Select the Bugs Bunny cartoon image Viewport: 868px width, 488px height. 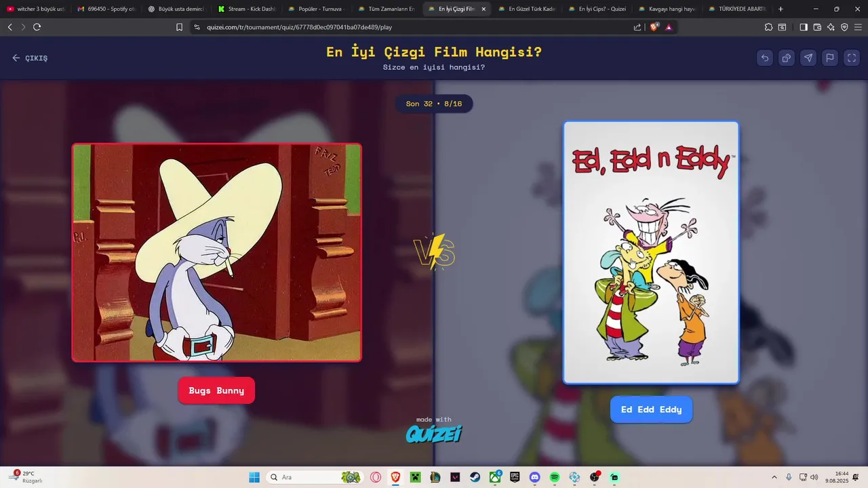tap(217, 252)
